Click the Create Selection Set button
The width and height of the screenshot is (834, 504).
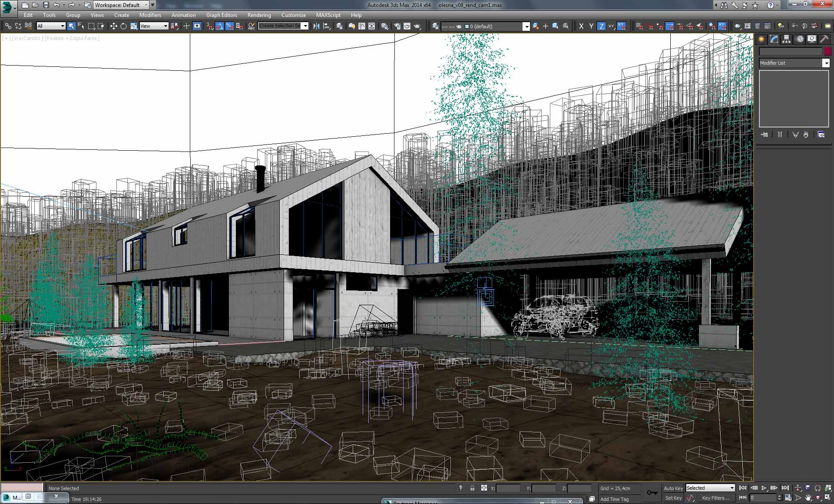pos(280,26)
